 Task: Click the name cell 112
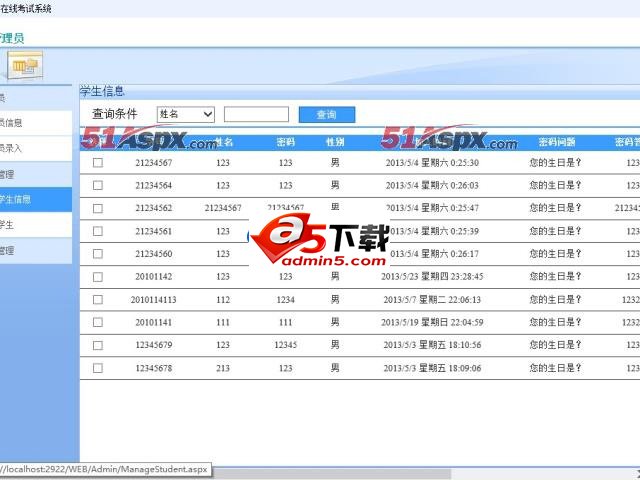[223, 300]
